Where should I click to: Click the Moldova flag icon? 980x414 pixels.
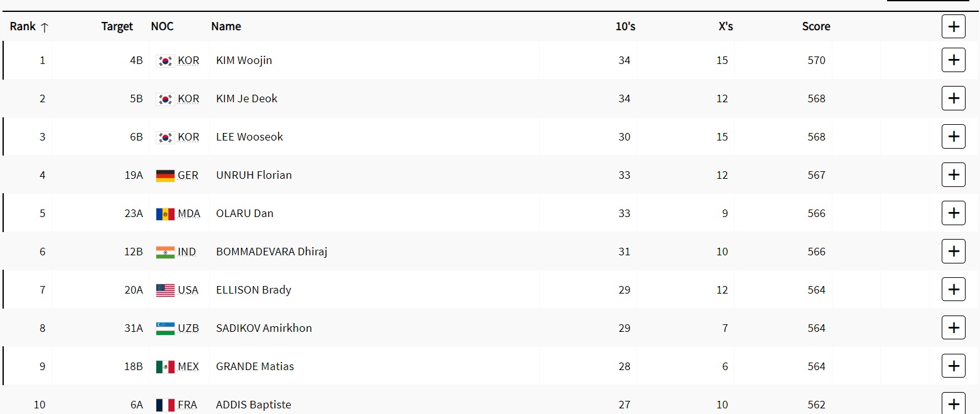[x=165, y=214]
